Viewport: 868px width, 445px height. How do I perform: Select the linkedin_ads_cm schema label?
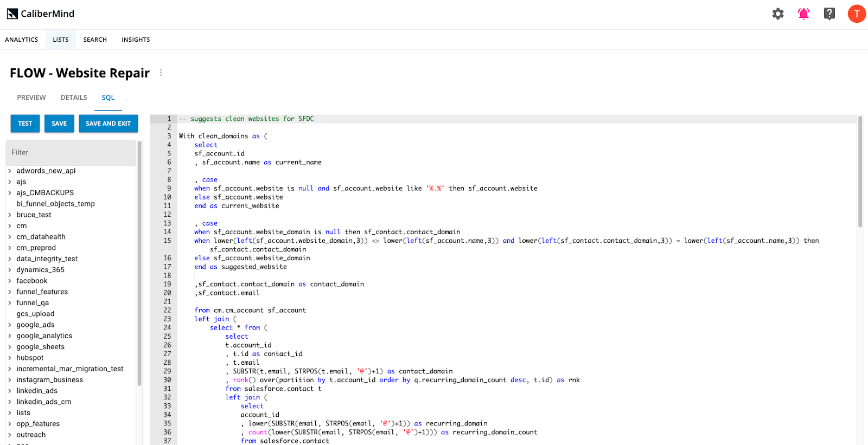tap(44, 402)
